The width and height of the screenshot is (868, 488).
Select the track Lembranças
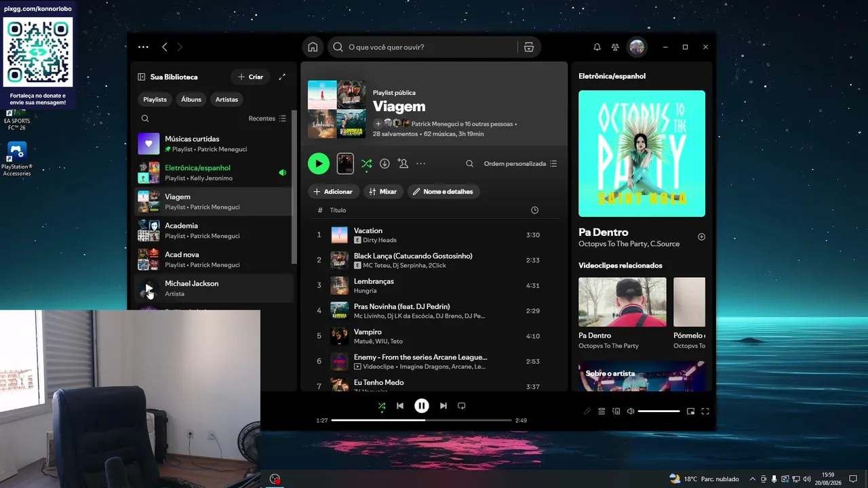pyautogui.click(x=434, y=285)
